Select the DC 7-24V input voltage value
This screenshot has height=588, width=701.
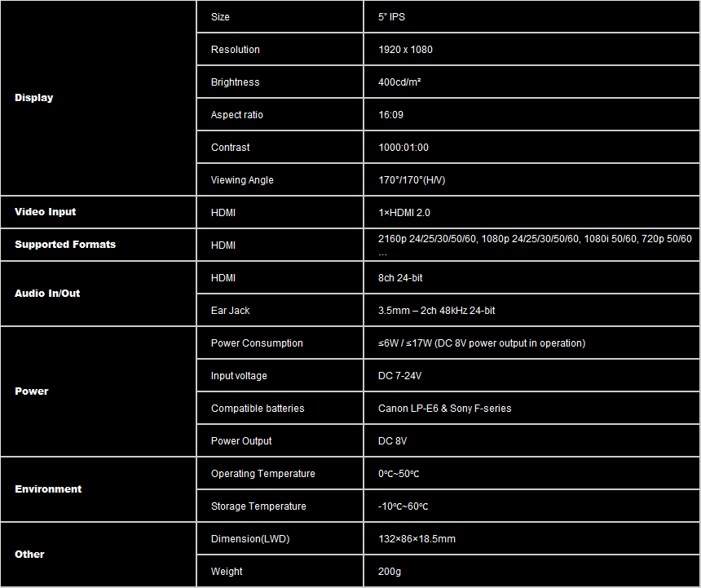tap(399, 376)
